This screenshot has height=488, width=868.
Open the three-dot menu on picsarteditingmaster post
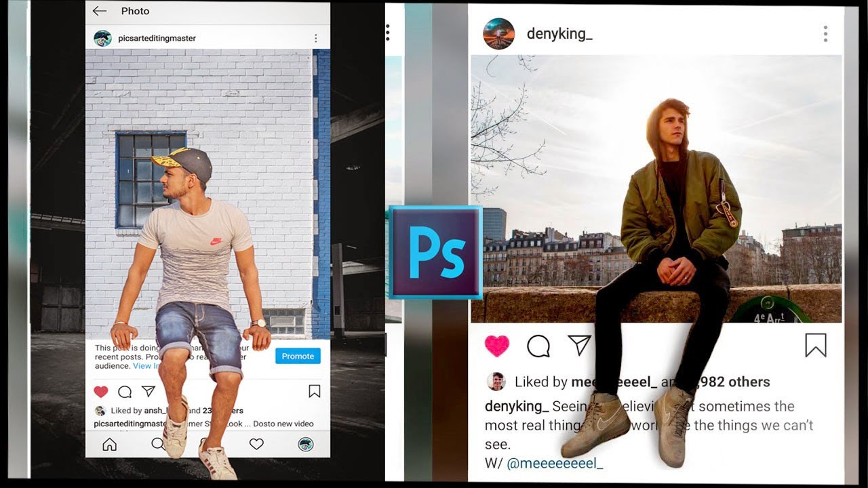pyautogui.click(x=315, y=39)
